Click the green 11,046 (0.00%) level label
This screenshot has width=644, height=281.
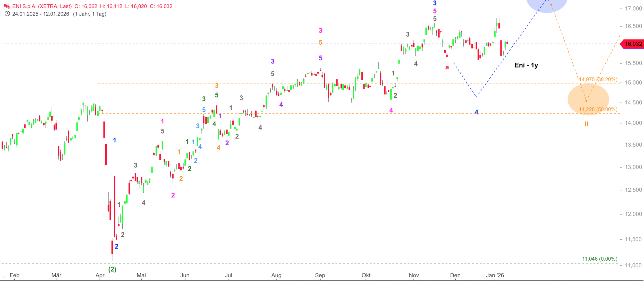(600, 259)
